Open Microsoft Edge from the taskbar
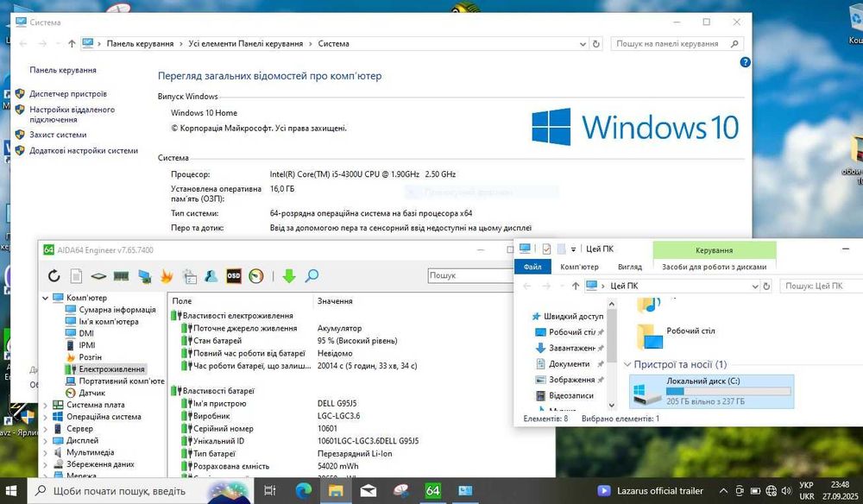The height and width of the screenshot is (504, 863). tap(303, 490)
